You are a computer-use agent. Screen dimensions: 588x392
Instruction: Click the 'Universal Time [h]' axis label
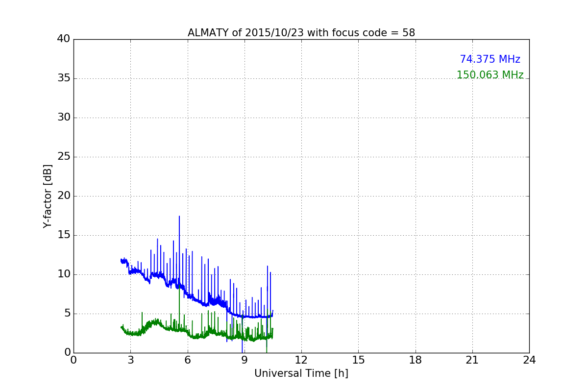pyautogui.click(x=301, y=373)
